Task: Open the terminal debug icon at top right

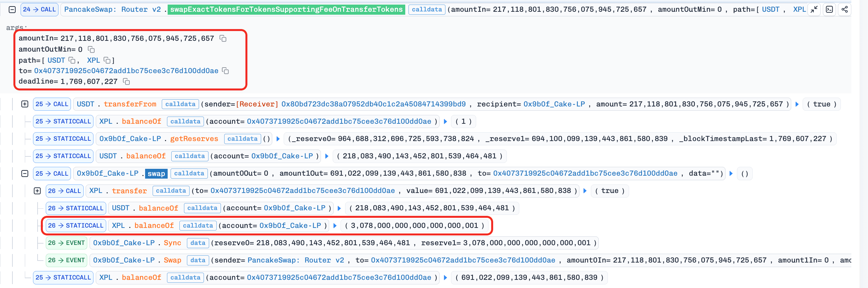Action: 829,9
